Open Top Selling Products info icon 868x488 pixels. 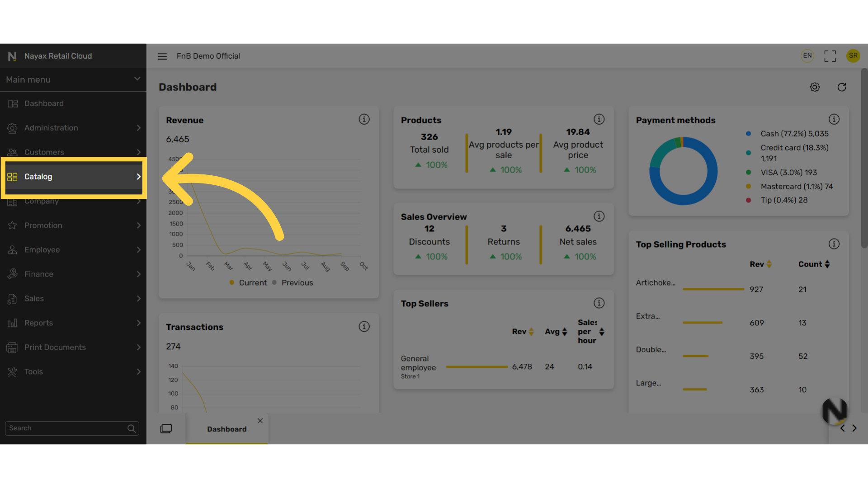pyautogui.click(x=834, y=244)
